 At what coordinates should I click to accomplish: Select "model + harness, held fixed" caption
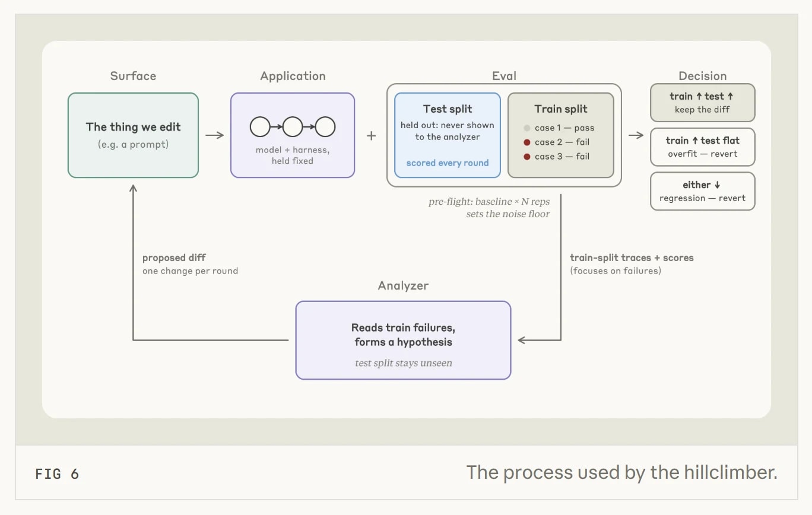point(293,155)
